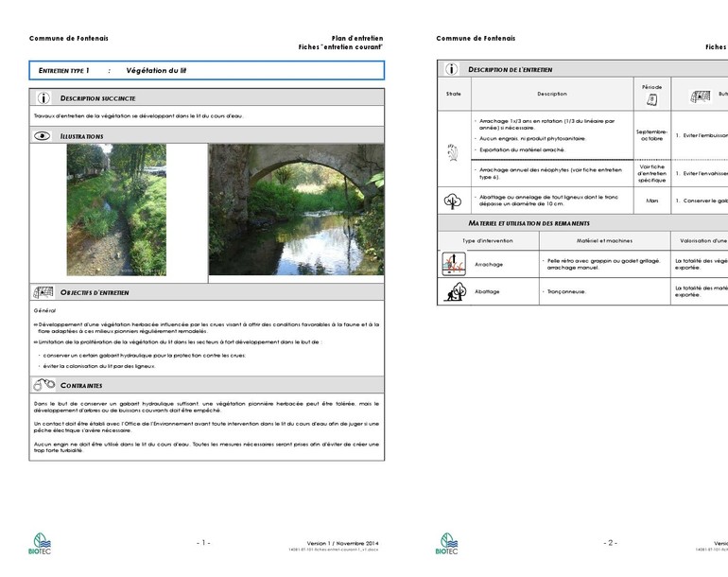
Task: Click the stone bridge photo
Action: pos(296,210)
